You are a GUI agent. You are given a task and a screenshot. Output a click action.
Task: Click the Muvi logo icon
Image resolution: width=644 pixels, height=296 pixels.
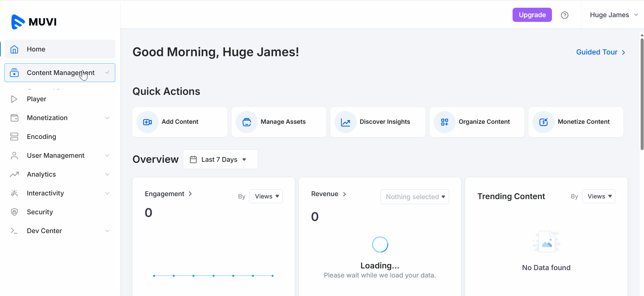(18, 22)
